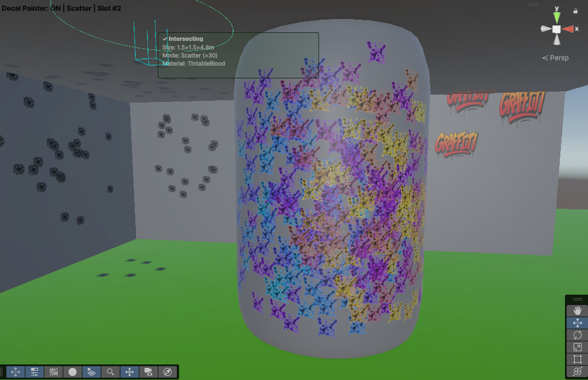Switch Persp projection mode label
Screen dimensions: 588x380
[x=555, y=58]
